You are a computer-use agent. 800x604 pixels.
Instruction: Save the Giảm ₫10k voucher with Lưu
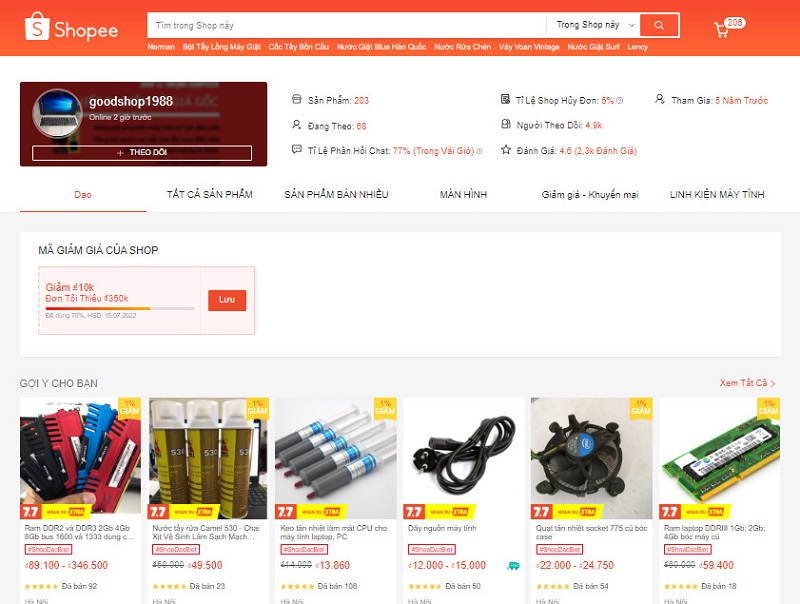tap(227, 300)
